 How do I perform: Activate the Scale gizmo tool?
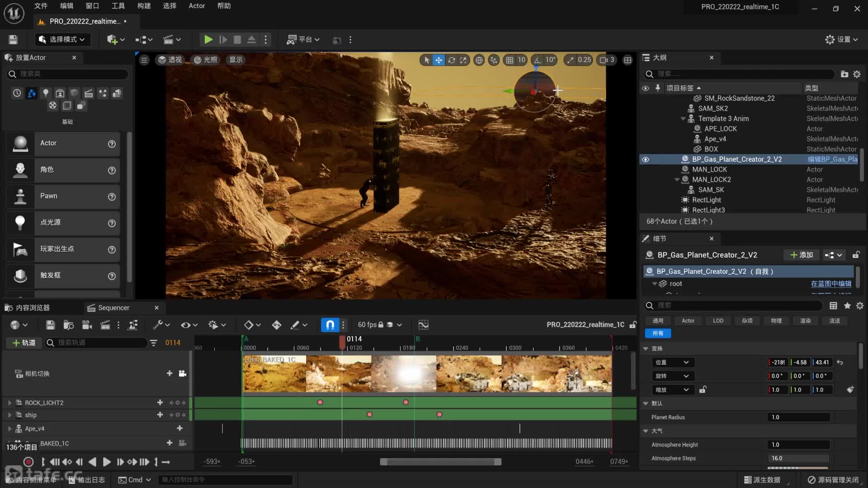click(x=463, y=60)
